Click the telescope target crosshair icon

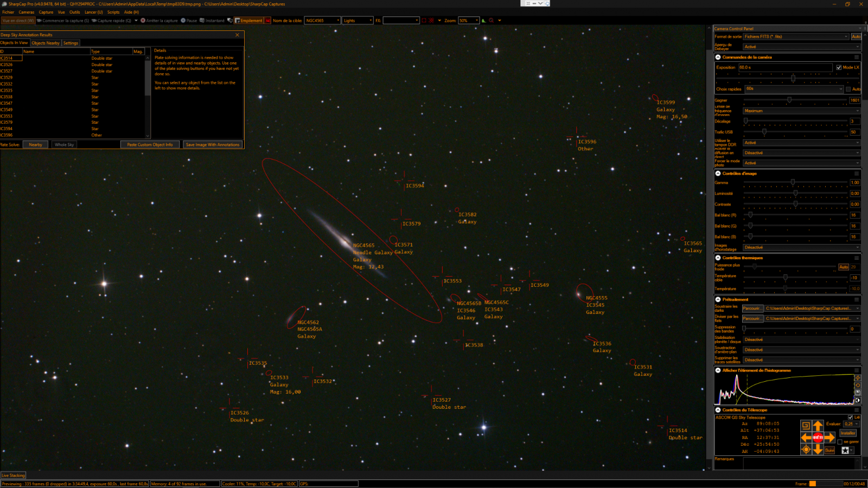(806, 450)
